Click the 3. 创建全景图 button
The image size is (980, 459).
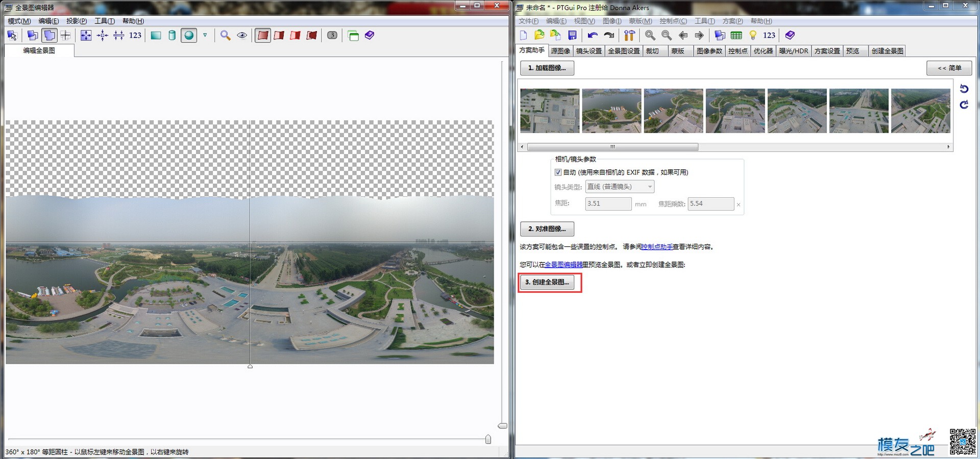pos(547,282)
